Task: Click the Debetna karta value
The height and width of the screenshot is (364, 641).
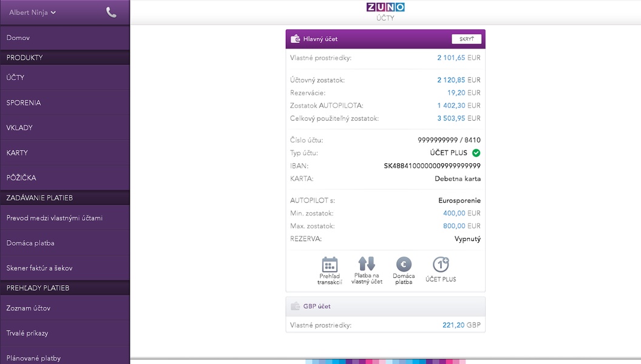Action: (x=458, y=178)
